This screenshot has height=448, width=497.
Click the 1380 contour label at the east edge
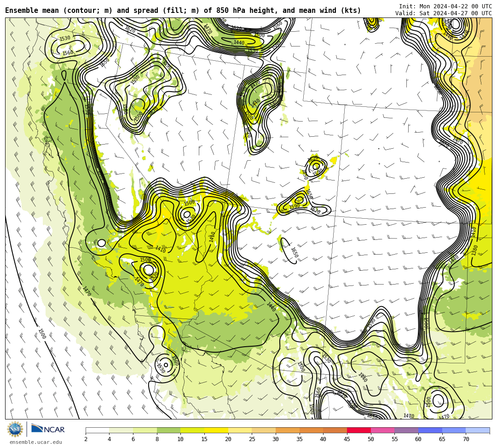coord(474,250)
